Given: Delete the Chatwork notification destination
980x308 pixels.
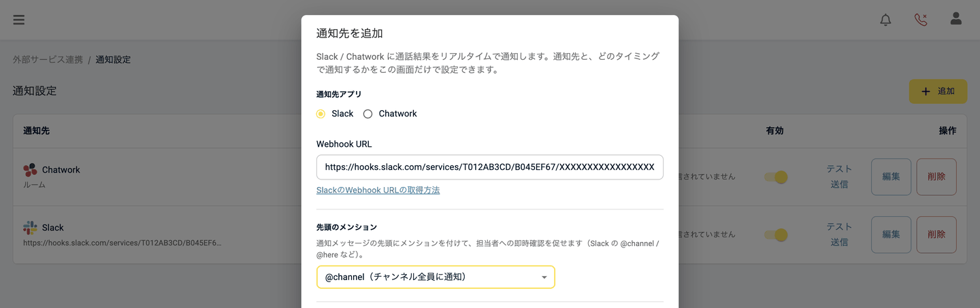Looking at the screenshot, I should point(936,177).
